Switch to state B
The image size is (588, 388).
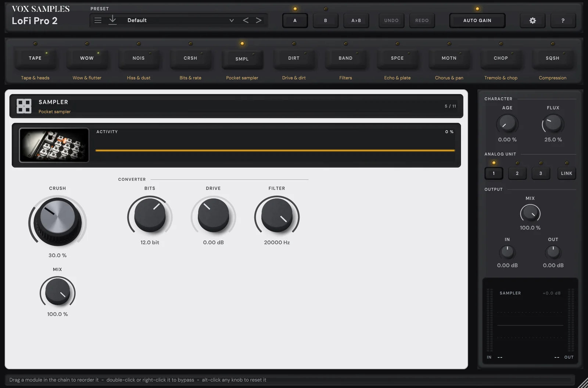click(326, 21)
